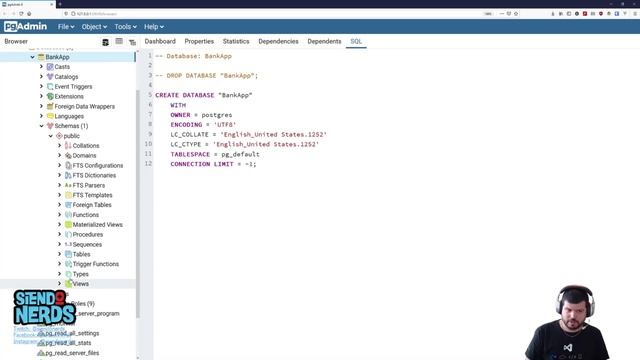Screen dimensions: 640x360
Task: Expand the Functions tree node
Action: click(60, 215)
